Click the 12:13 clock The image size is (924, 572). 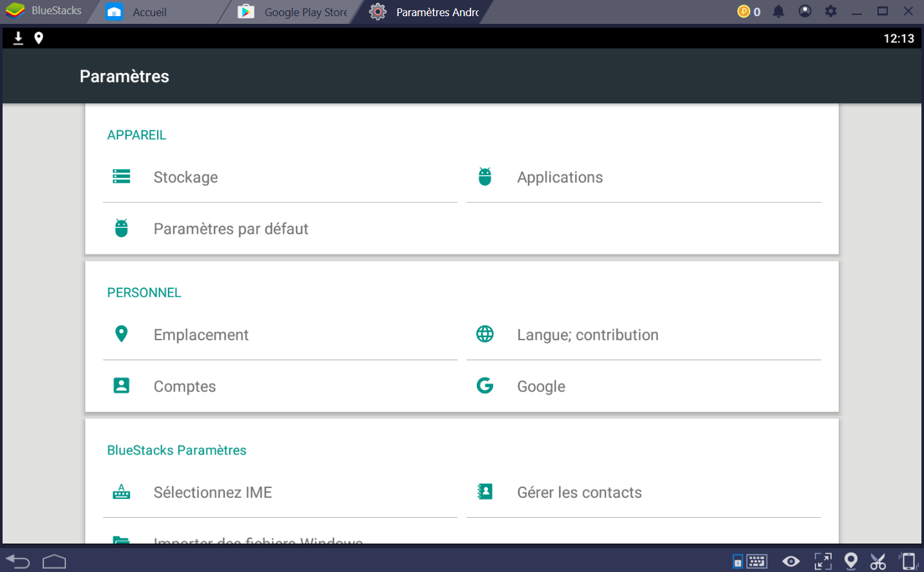tap(899, 38)
